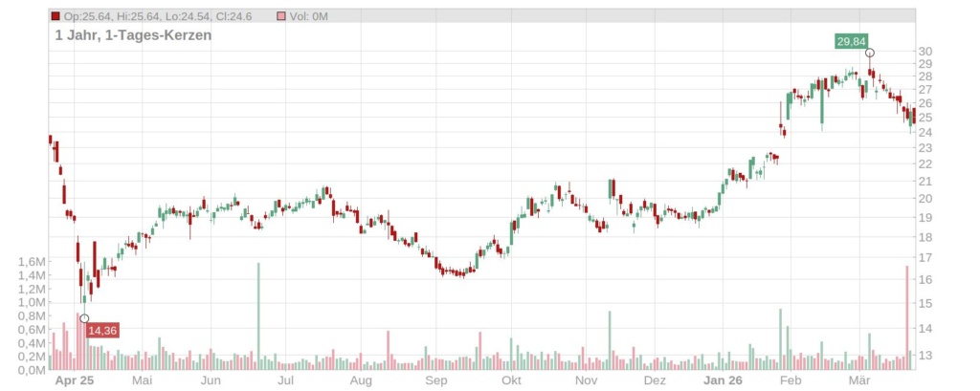Click the 'Jan 26' x-axis label

coord(724,380)
